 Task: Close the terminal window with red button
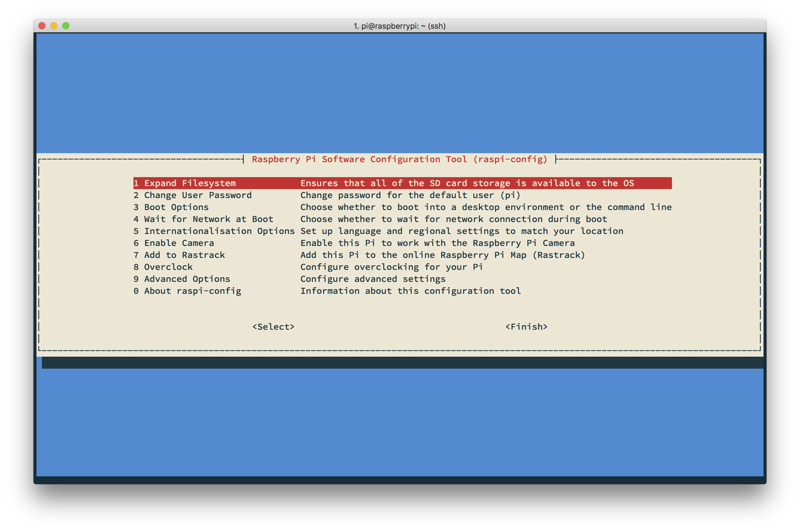(42, 26)
